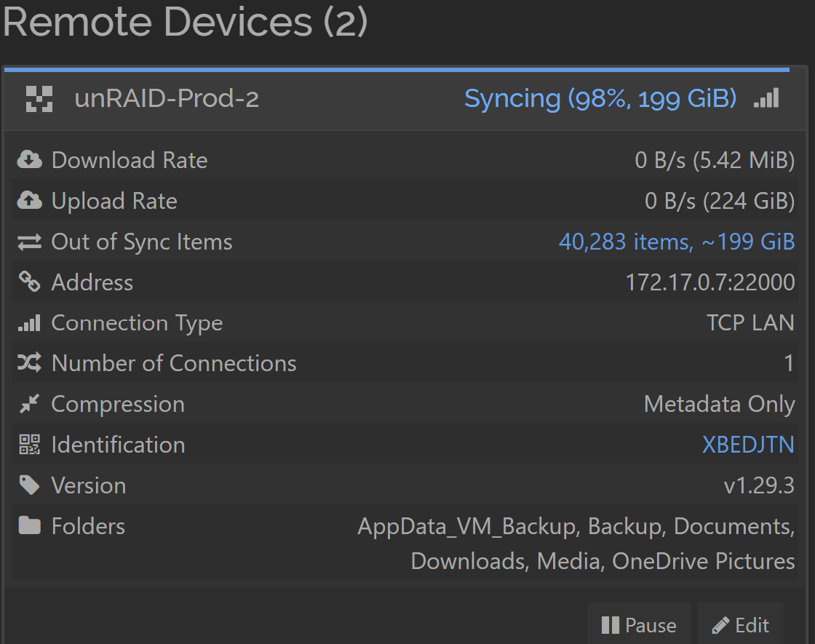
Task: Collapse the unRAID-Prod-2 device panel header
Action: [405, 99]
